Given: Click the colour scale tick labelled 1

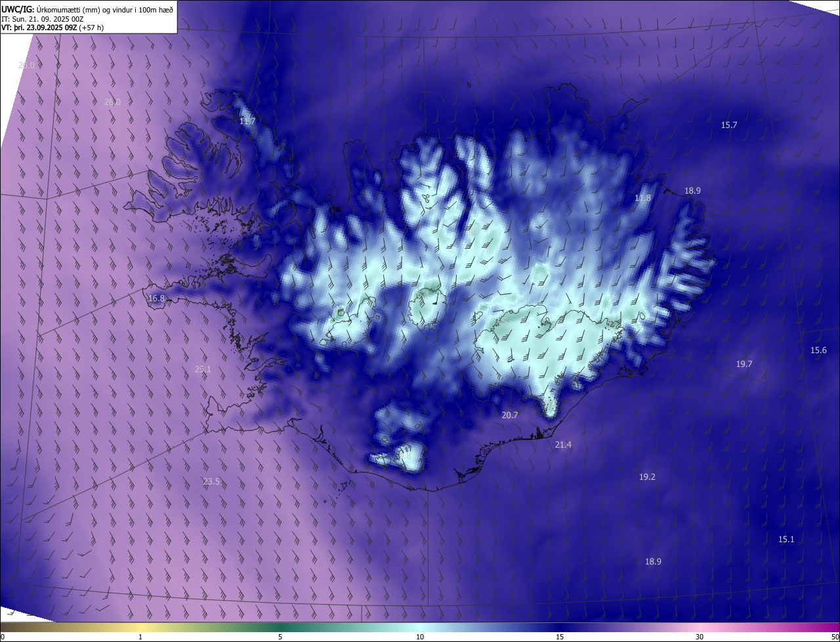Looking at the screenshot, I should pyautogui.click(x=140, y=637).
